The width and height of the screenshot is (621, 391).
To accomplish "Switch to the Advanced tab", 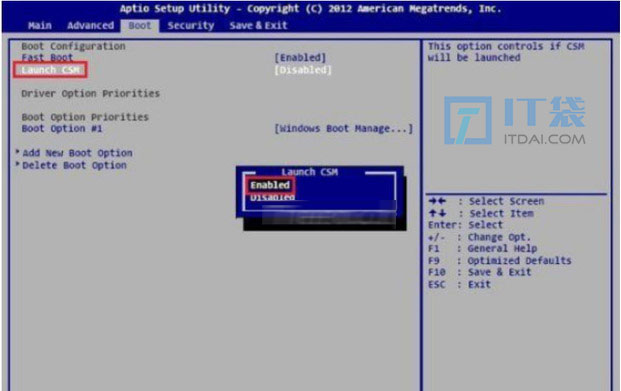I will tap(90, 26).
